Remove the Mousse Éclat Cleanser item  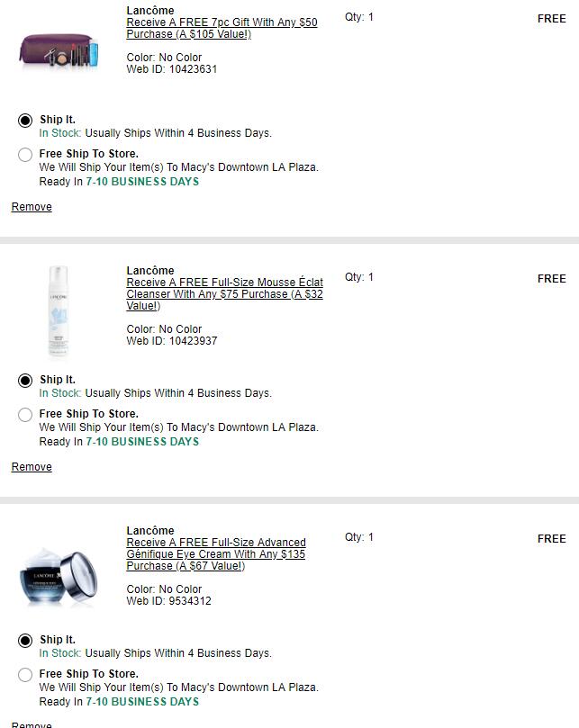[32, 467]
